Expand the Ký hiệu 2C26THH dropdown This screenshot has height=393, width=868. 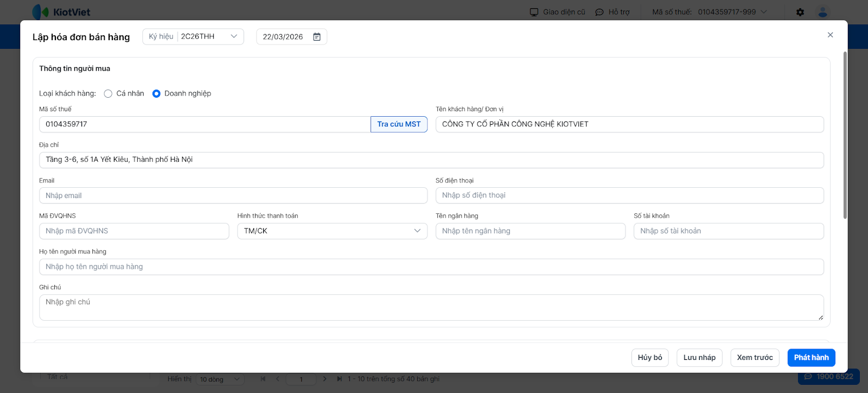tap(234, 36)
